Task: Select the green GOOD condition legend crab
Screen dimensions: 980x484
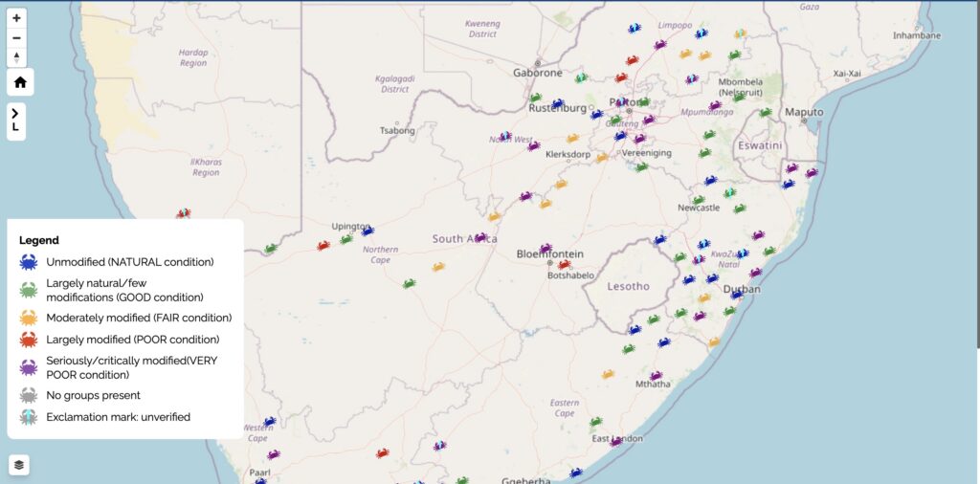Action: (29, 290)
